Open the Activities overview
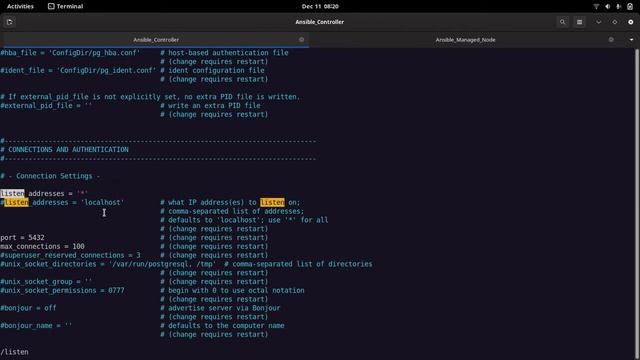640x360 pixels. (x=20, y=6)
